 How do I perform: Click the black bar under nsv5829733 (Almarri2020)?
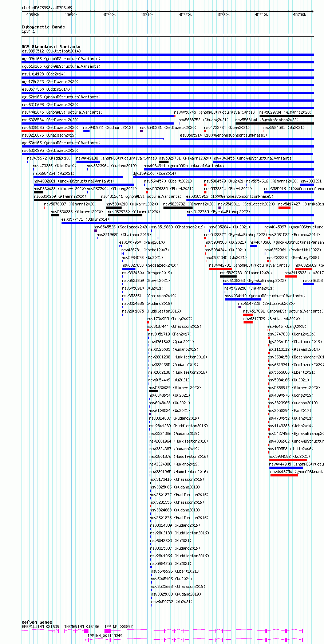pos(228,276)
